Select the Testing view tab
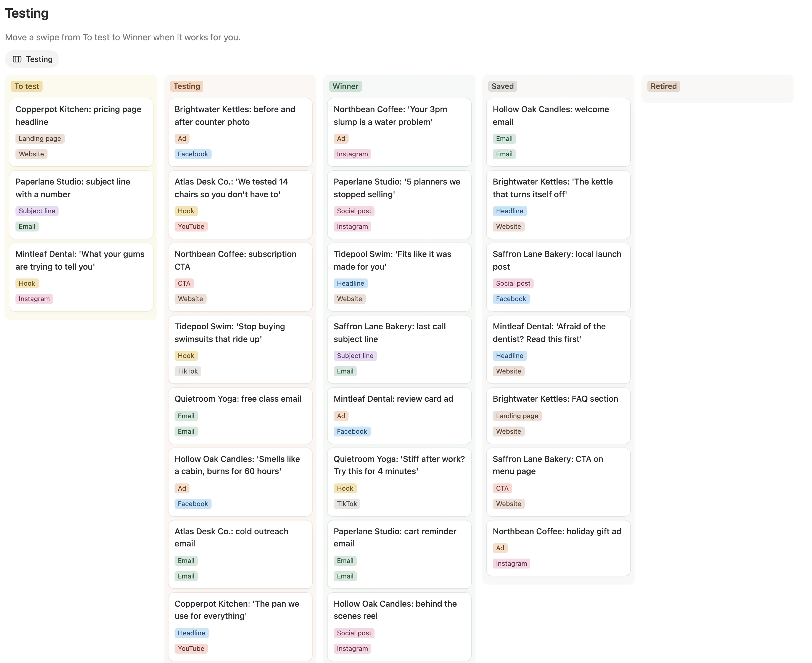Image resolution: width=812 pixels, height=663 pixels. point(32,59)
